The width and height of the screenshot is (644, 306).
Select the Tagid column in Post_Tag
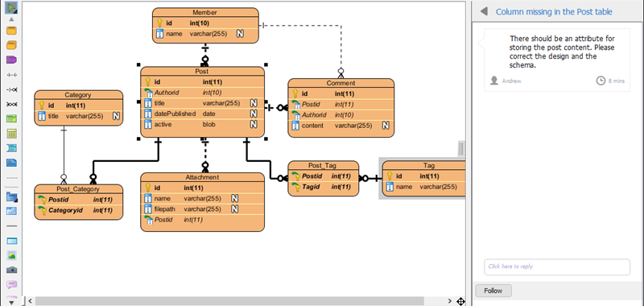click(324, 187)
